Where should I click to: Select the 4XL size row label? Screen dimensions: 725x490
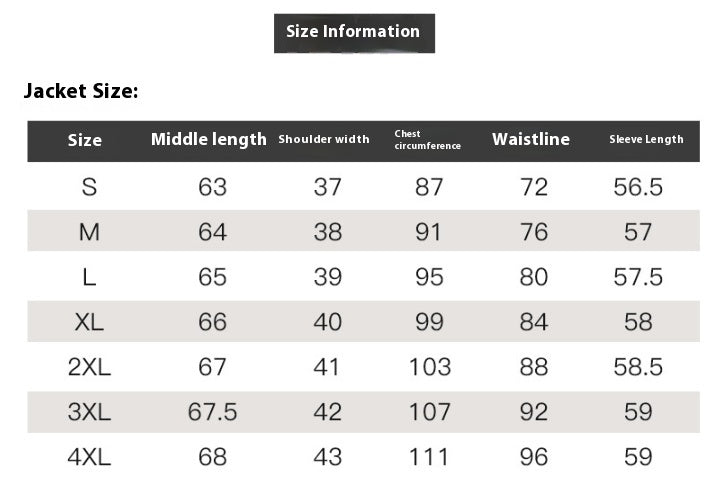tap(89, 457)
